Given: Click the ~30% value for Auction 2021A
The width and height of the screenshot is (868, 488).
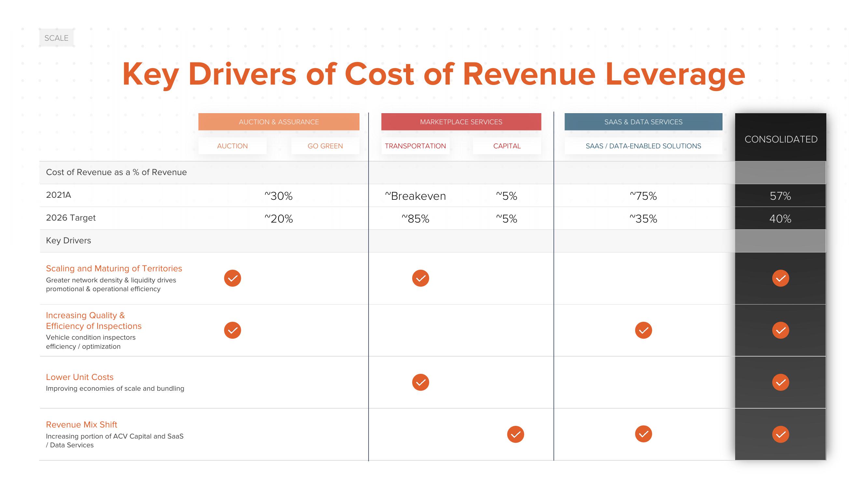Looking at the screenshot, I should (x=278, y=196).
